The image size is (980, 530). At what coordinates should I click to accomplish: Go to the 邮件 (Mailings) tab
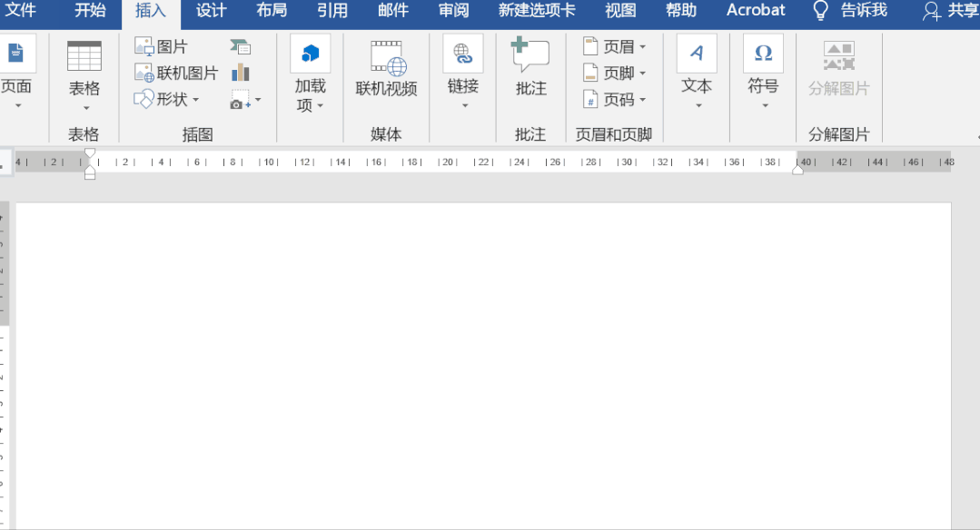click(392, 11)
